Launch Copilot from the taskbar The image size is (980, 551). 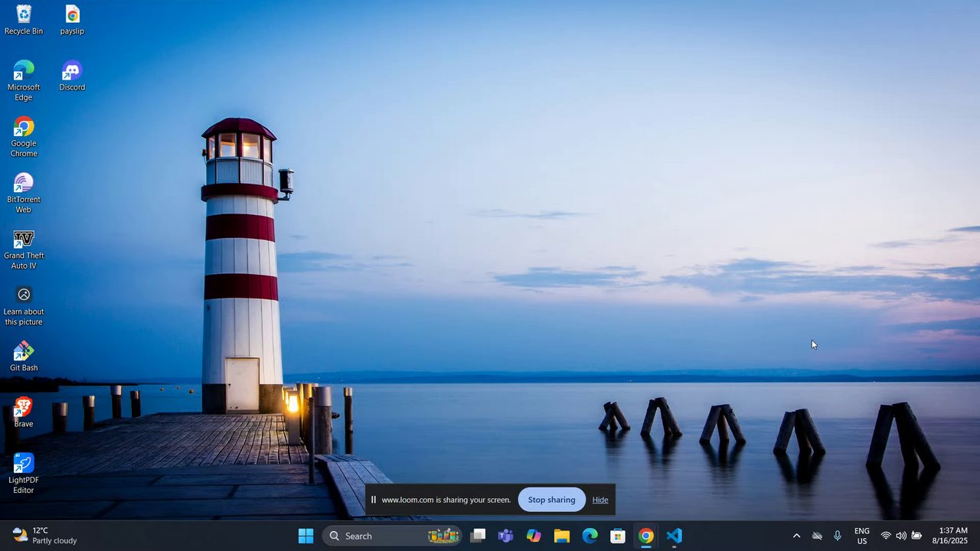coord(534,536)
